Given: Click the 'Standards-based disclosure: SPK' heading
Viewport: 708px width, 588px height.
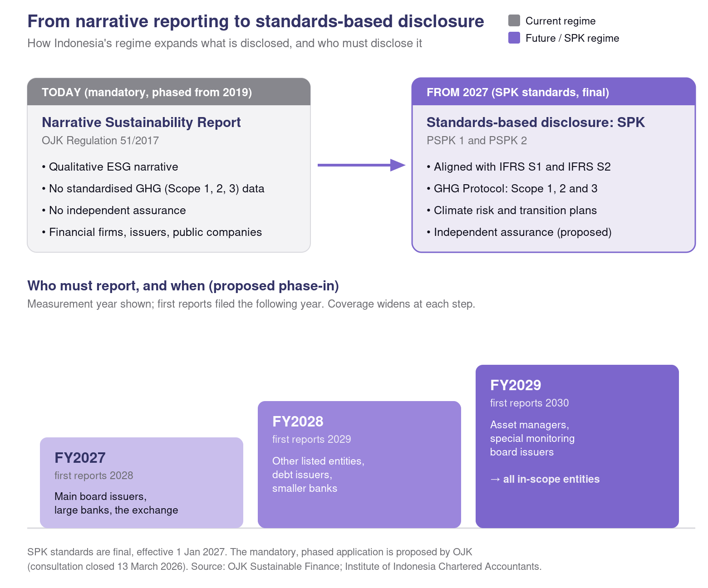Looking at the screenshot, I should tap(536, 122).
